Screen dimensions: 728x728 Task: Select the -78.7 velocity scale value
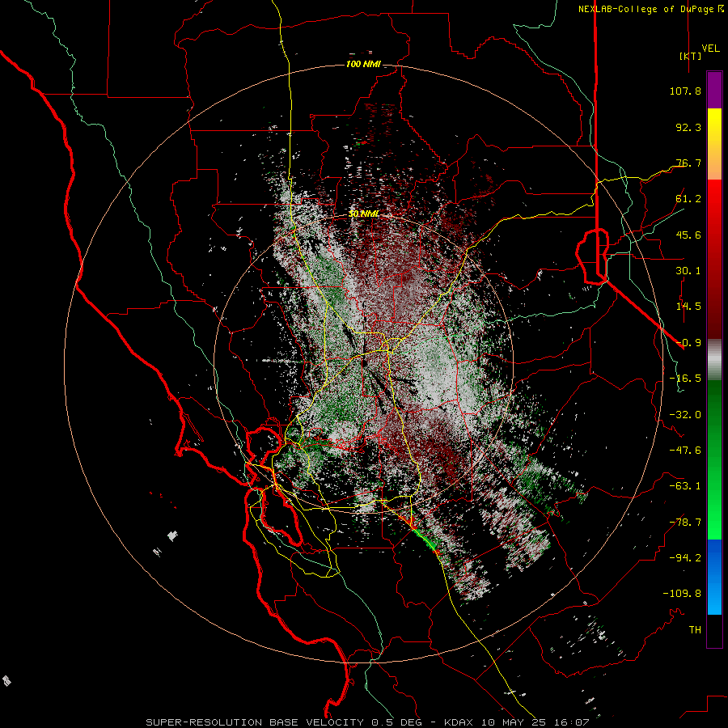(685, 523)
